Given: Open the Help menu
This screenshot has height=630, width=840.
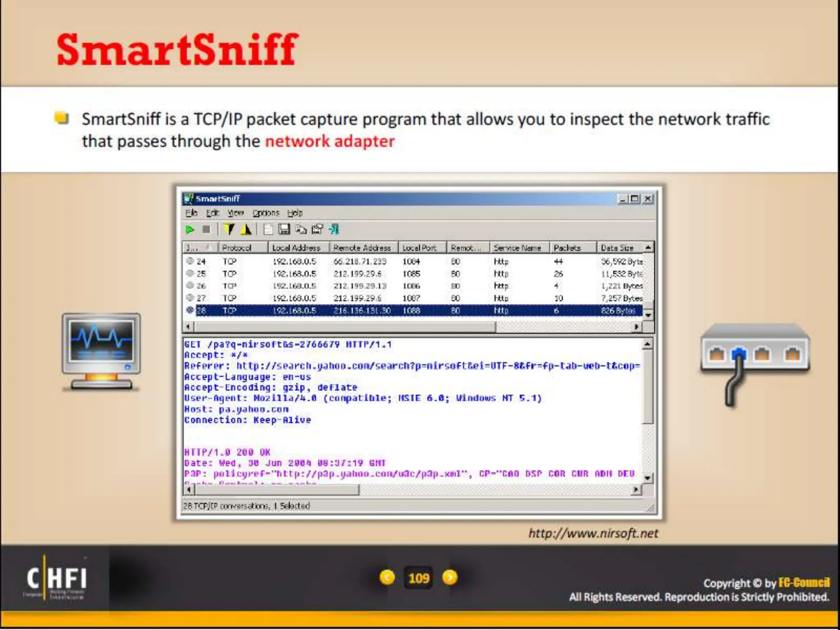Looking at the screenshot, I should 294,213.
